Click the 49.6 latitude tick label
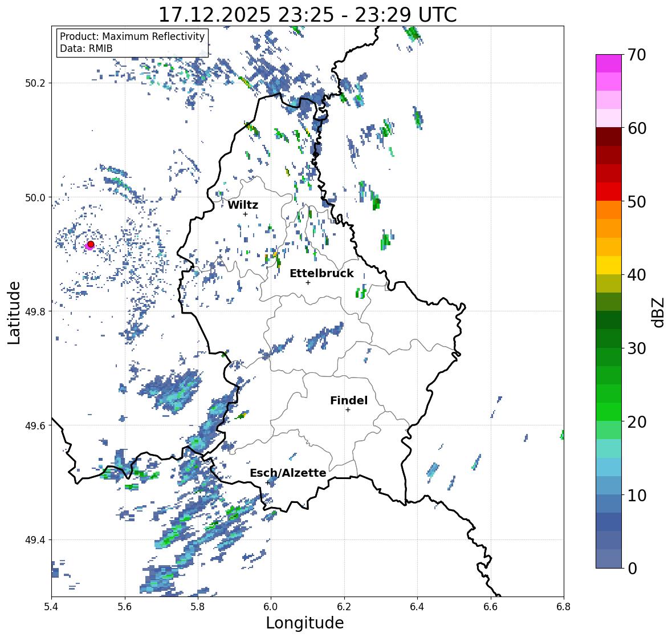The image size is (672, 637). (35, 425)
